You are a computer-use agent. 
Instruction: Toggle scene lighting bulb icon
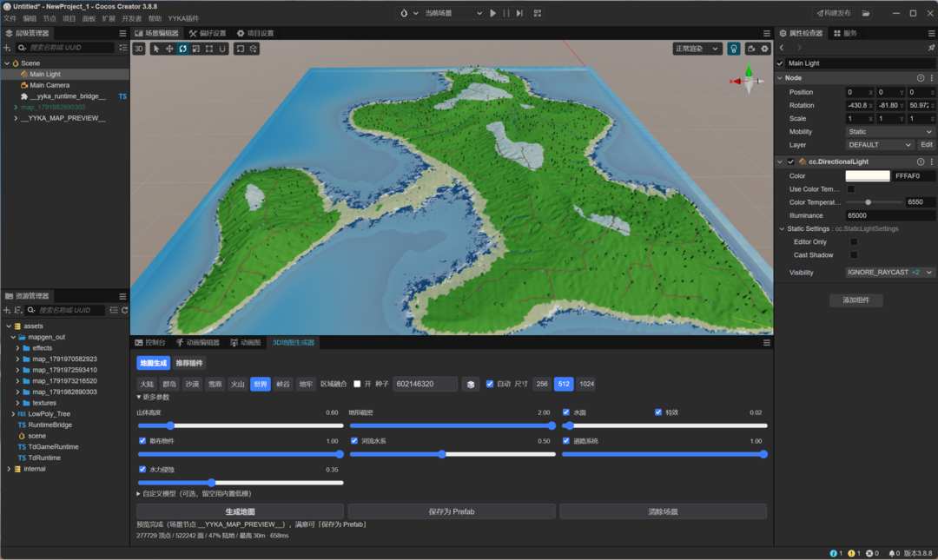(733, 49)
